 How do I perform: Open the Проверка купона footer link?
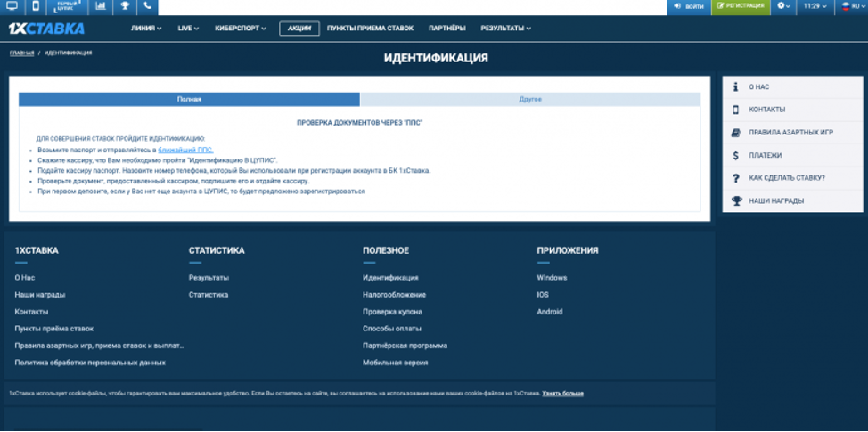(x=392, y=312)
